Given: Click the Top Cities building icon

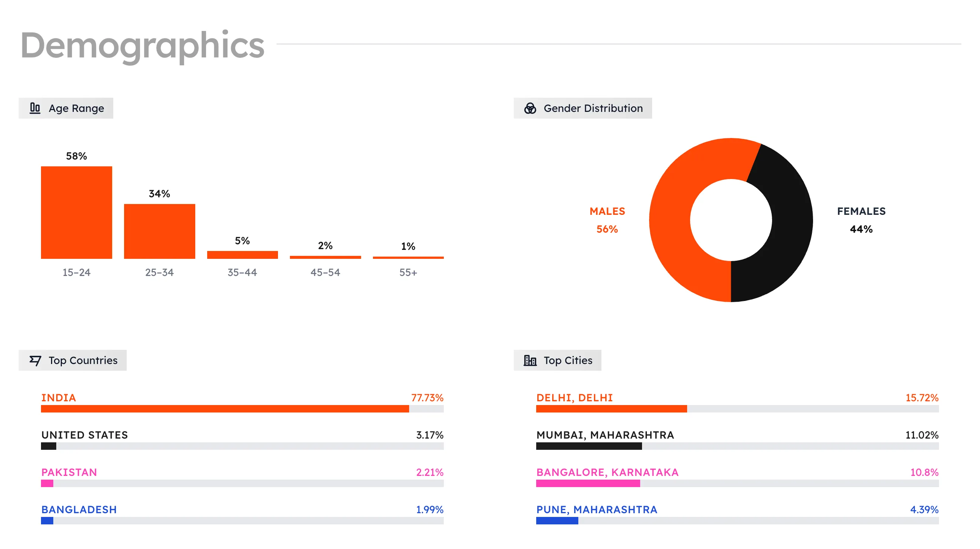Looking at the screenshot, I should 530,360.
